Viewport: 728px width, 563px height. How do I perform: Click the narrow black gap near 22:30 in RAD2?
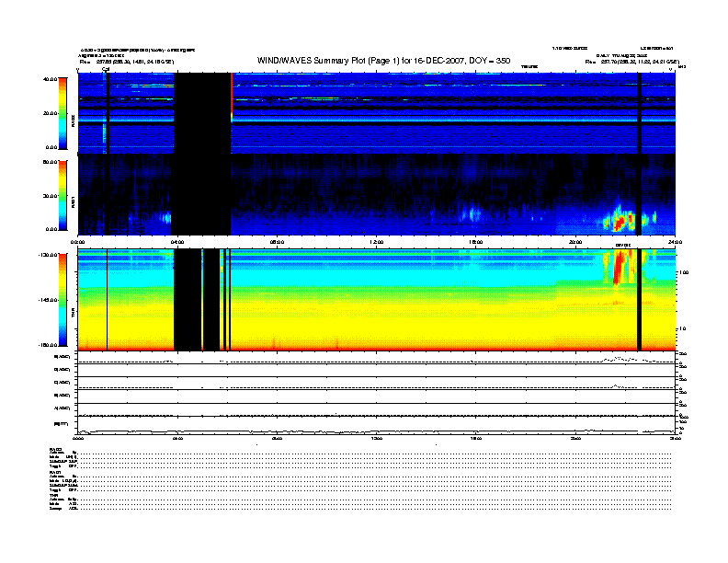pos(639,113)
